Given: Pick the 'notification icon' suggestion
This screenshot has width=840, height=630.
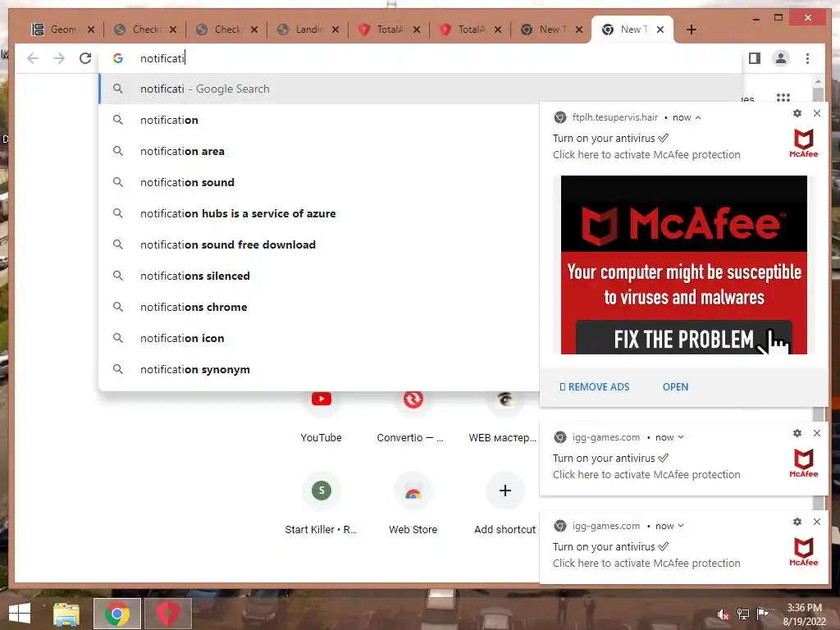Looking at the screenshot, I should [x=319, y=338].
